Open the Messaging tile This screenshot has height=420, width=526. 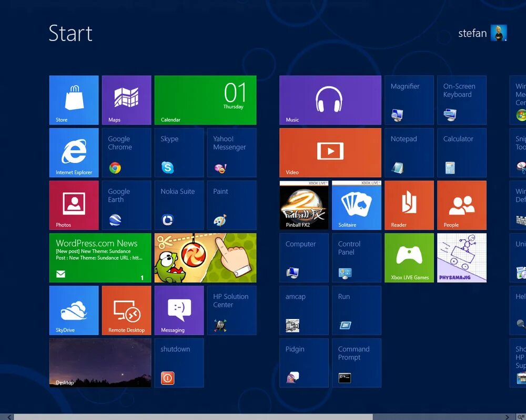[x=179, y=310]
